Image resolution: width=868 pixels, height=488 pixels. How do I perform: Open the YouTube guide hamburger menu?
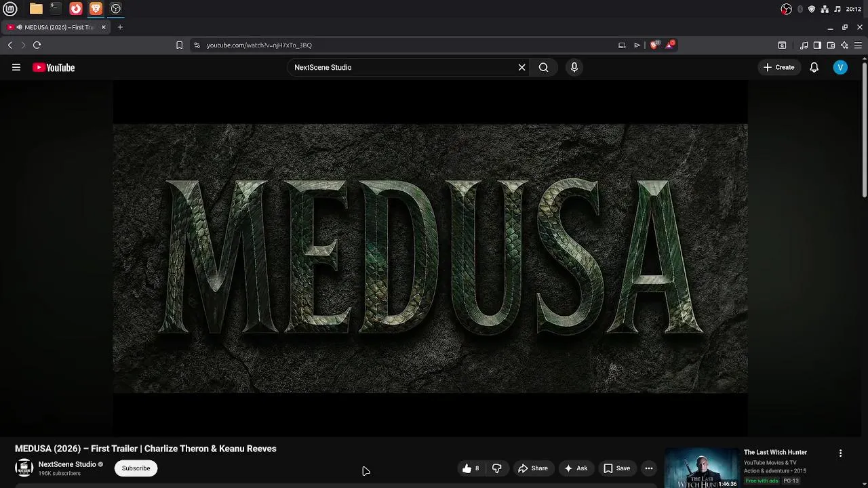click(x=16, y=67)
